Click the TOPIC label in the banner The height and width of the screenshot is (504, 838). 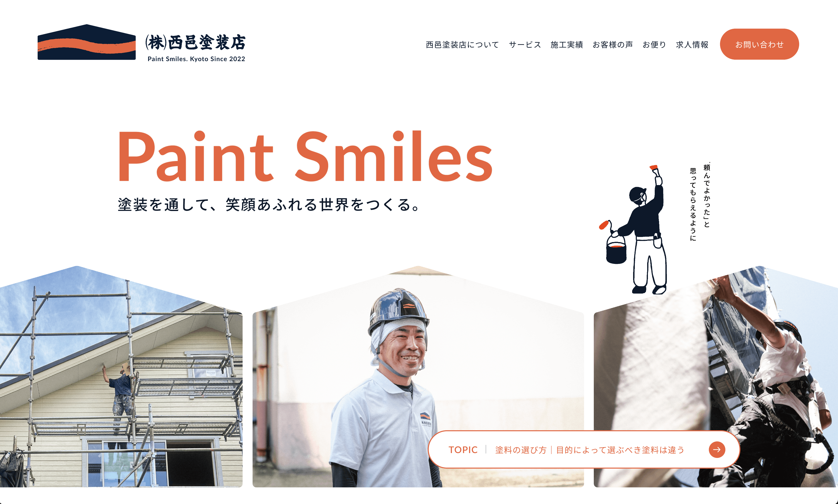463,450
